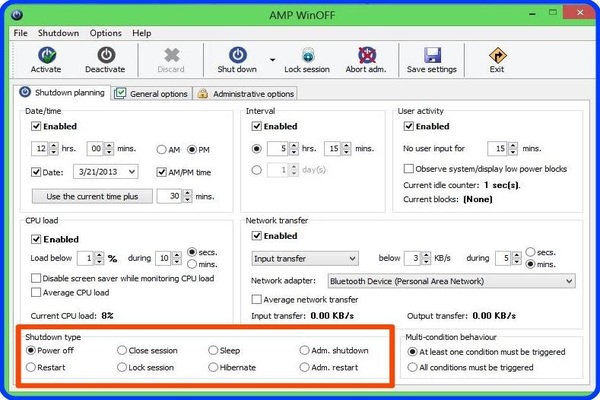This screenshot has width=600, height=400.
Task: Toggle the AM/PM time checkbox
Action: click(x=161, y=172)
